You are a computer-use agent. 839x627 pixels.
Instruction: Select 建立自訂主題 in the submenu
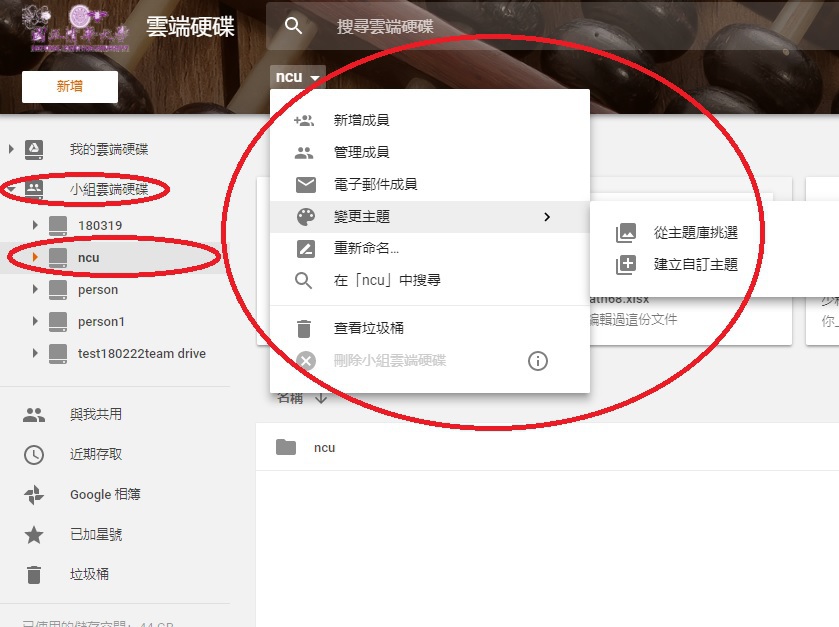[714, 265]
